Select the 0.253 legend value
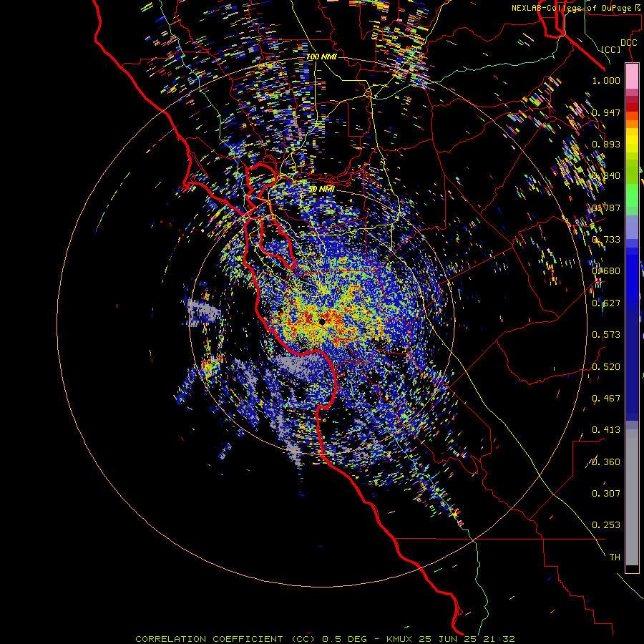644x644 pixels. pyautogui.click(x=606, y=525)
